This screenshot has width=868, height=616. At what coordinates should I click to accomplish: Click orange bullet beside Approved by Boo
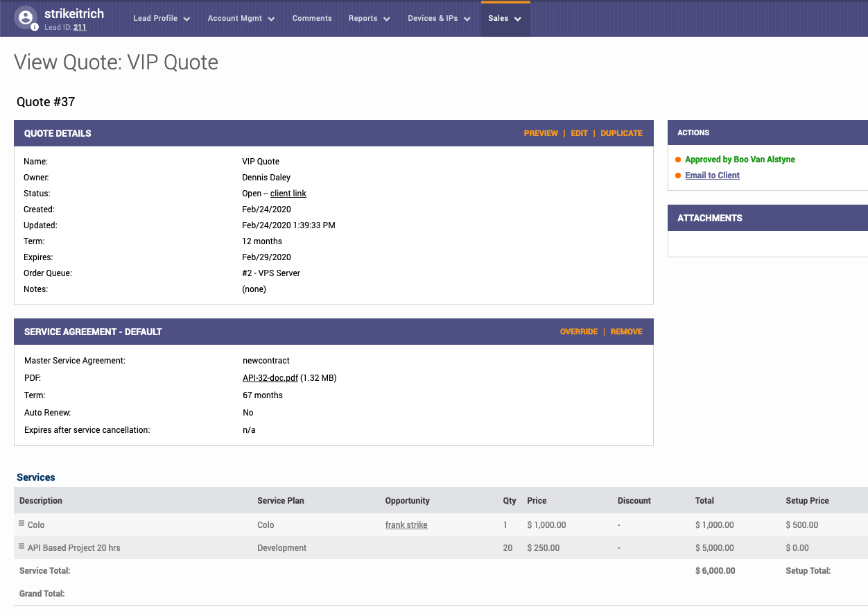click(678, 160)
